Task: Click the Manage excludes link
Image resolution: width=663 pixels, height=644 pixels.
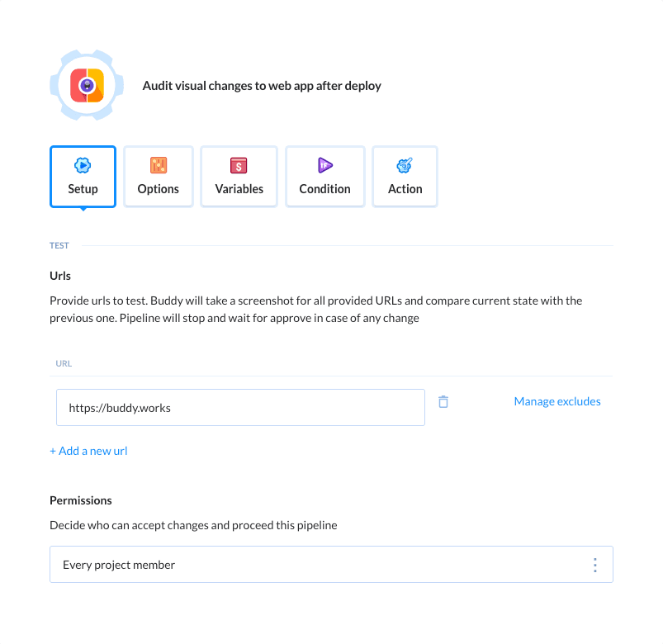Action: (557, 401)
